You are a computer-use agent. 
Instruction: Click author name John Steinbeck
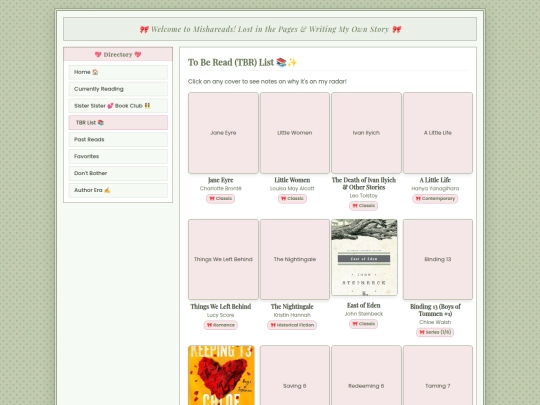[x=363, y=314]
